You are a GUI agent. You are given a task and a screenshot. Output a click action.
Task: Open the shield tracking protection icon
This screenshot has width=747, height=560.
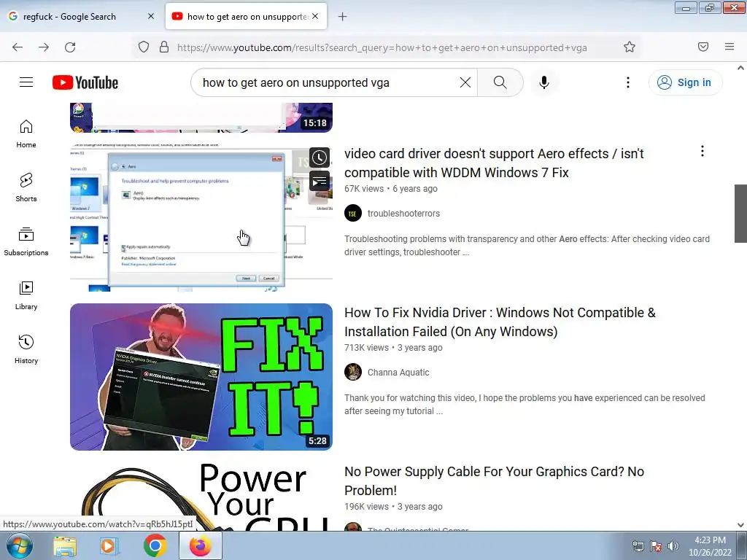coord(144,47)
